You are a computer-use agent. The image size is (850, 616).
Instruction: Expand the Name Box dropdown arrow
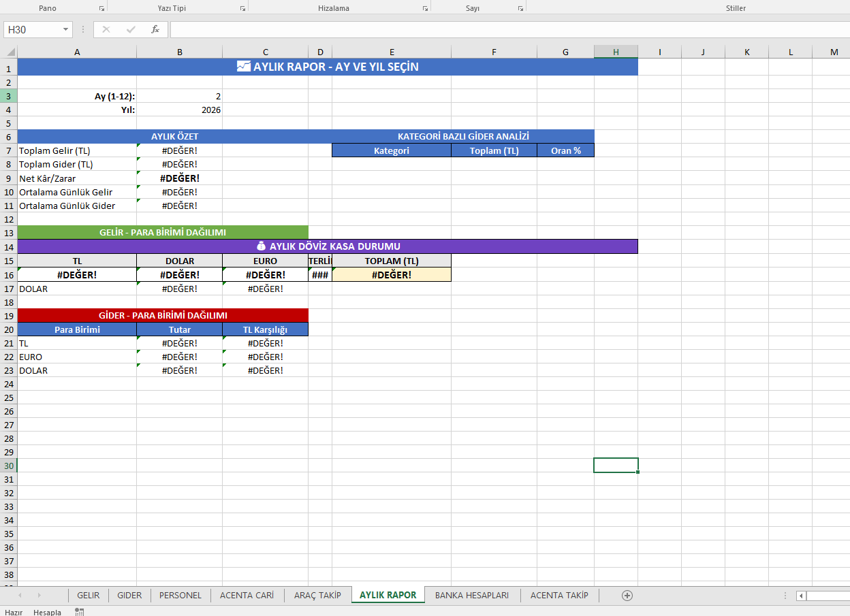[66, 29]
